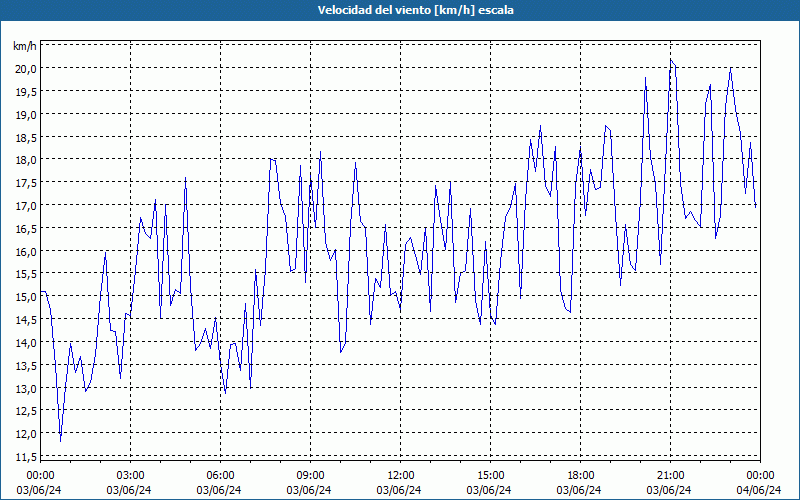Click the chart title 'Velocidad del viento [km/h] escala'
This screenshot has height=500, width=800.
click(x=415, y=10)
